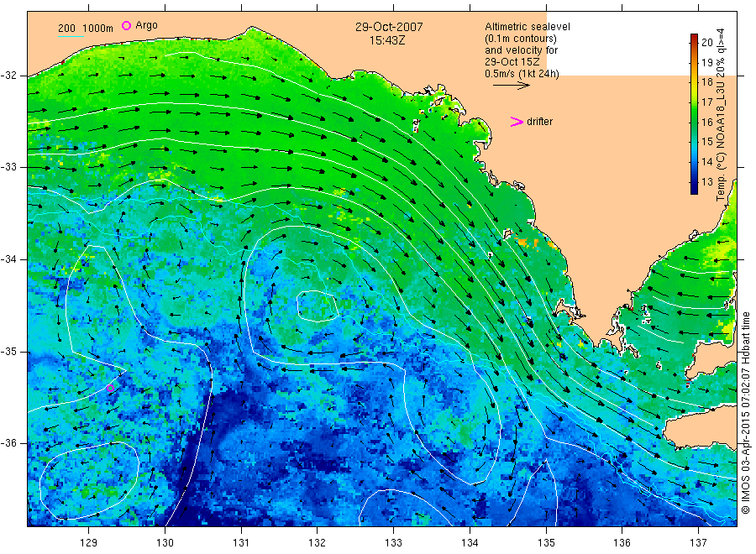The height and width of the screenshot is (554, 756).
Task: Click the longitude label 134
Action: (470, 543)
